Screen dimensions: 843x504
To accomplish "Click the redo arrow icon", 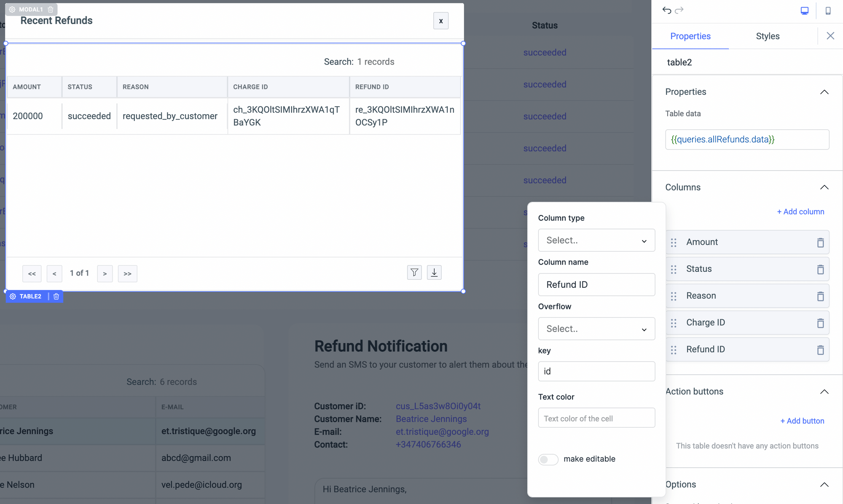I will (680, 10).
